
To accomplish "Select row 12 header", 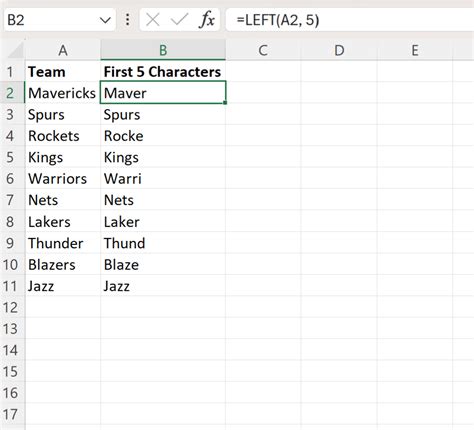I will 10,307.
